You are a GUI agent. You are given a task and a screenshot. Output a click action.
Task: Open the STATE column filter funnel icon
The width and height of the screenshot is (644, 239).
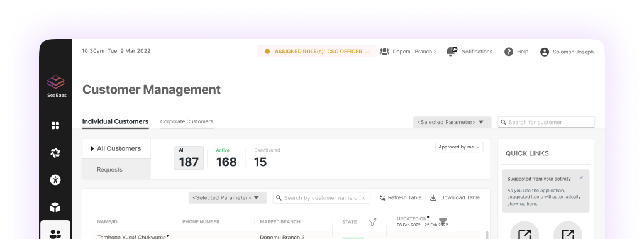pos(372,222)
